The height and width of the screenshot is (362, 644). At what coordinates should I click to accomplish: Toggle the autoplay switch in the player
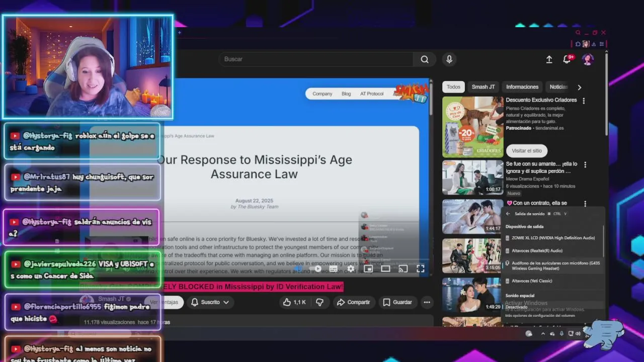click(x=315, y=268)
